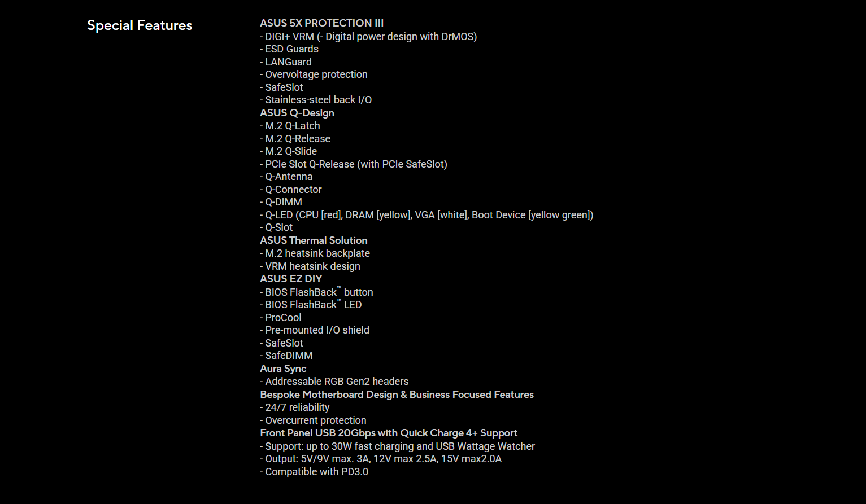Click the VRM heatsink design line
Viewport: 866px width, 504px height.
coord(310,266)
